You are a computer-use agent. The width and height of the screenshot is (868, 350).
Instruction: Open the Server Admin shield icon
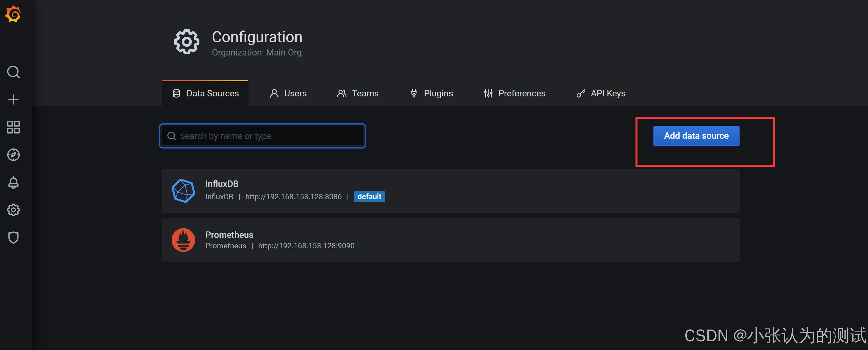click(13, 238)
